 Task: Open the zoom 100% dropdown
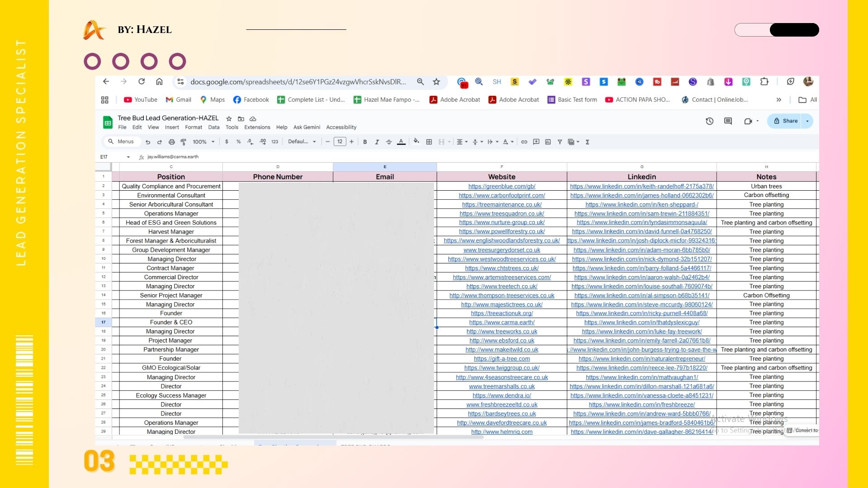(x=203, y=142)
